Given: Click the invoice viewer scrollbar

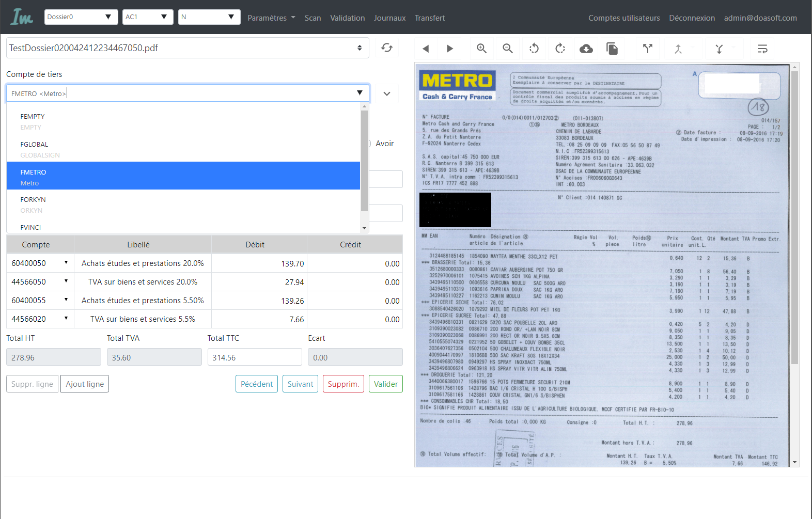Looking at the screenshot, I should coord(795,217).
